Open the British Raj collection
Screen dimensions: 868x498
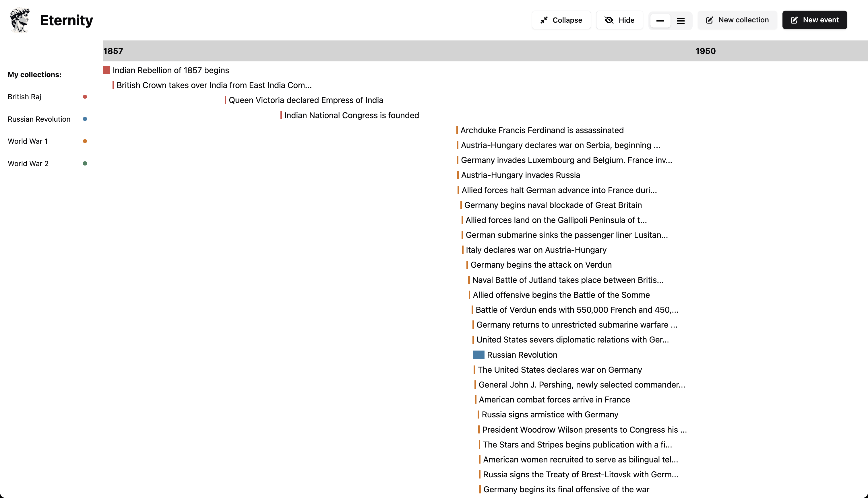(25, 97)
